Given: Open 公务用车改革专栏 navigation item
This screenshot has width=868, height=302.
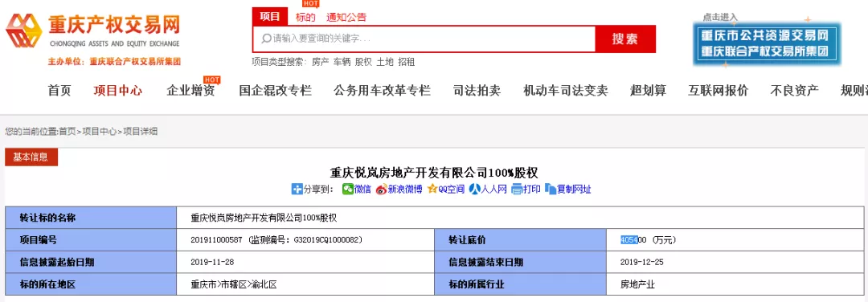Looking at the screenshot, I should point(382,91).
